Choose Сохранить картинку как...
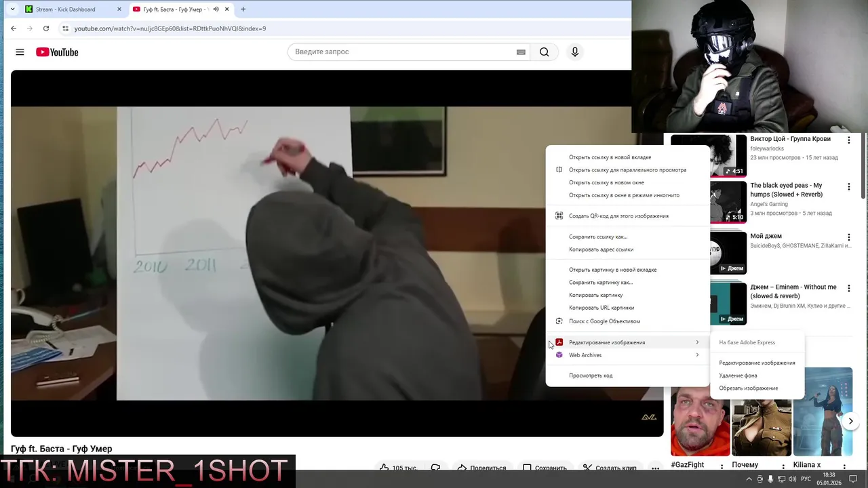868x488 pixels. pos(600,283)
